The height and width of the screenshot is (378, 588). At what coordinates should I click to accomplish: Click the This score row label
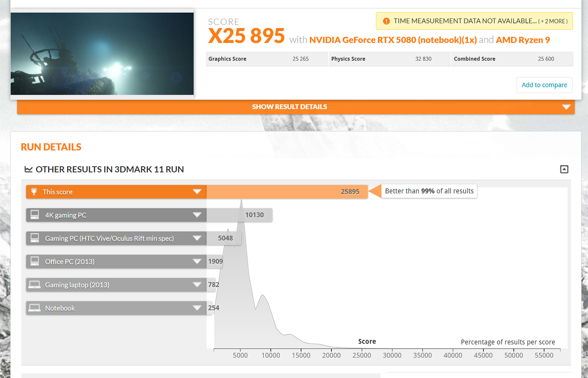[57, 192]
